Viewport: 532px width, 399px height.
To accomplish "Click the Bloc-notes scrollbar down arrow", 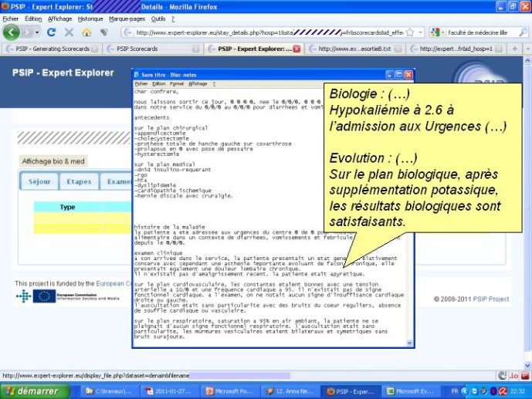I will [x=409, y=343].
